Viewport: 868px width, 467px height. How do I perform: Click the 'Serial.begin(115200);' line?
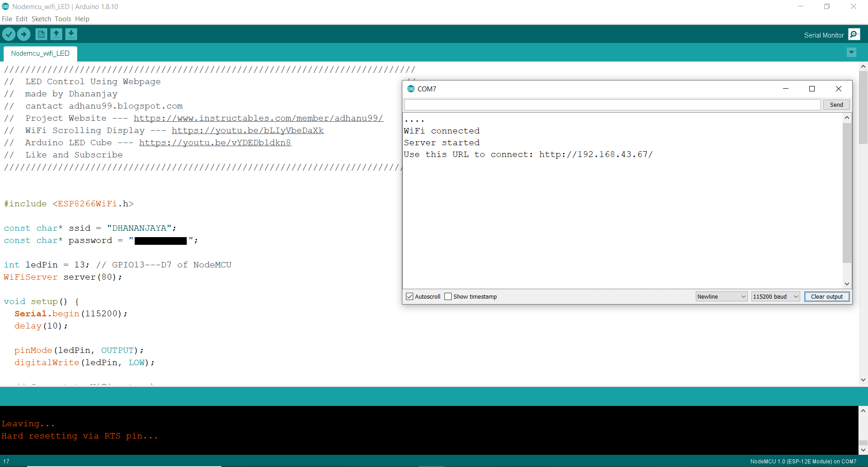click(71, 314)
